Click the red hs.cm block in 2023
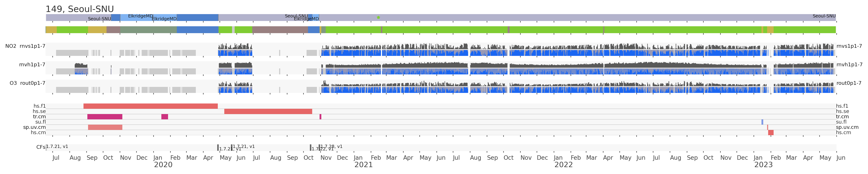The height and width of the screenshot is (174, 868). [x=771, y=133]
